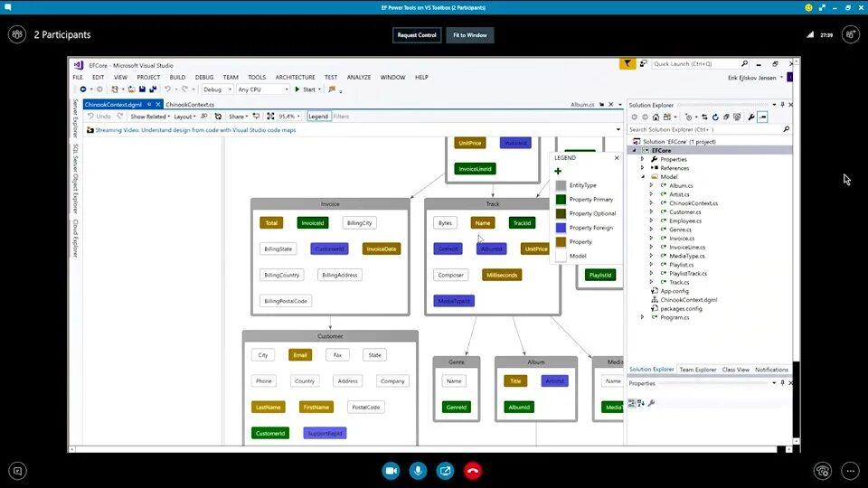The height and width of the screenshot is (488, 868).
Task: Open the Layout dropdown
Action: pyautogui.click(x=184, y=117)
